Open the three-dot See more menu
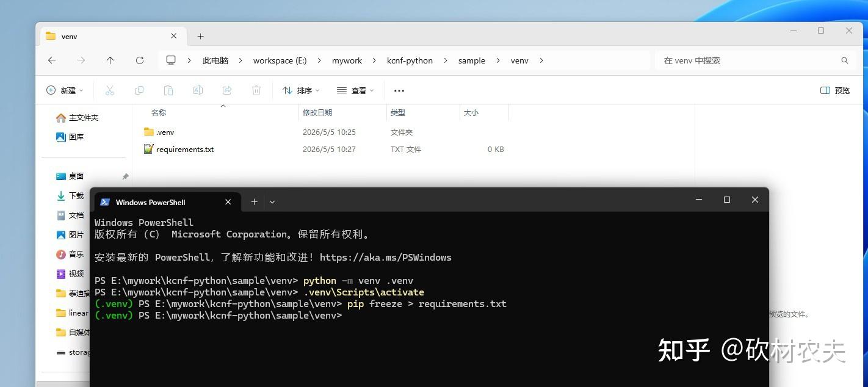 point(399,90)
